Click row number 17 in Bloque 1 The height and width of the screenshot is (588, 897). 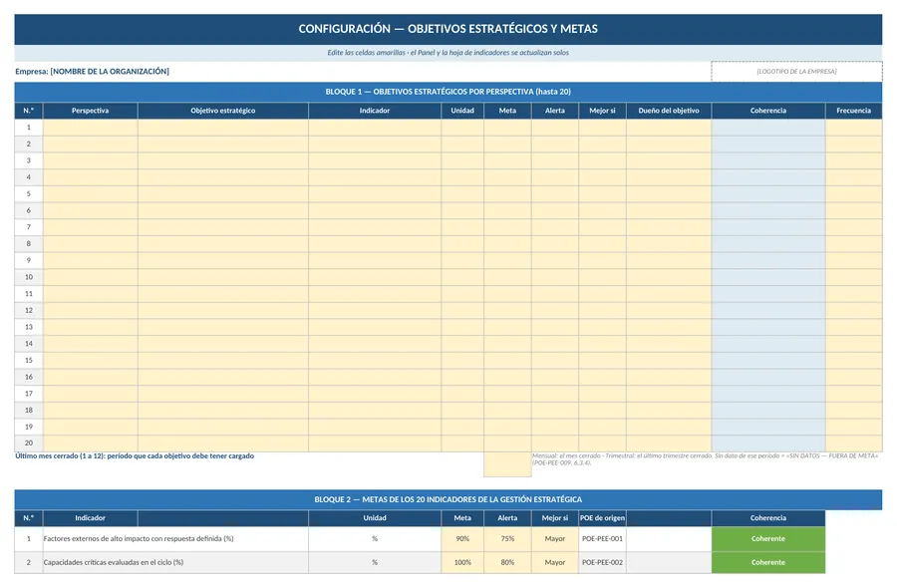click(x=29, y=394)
